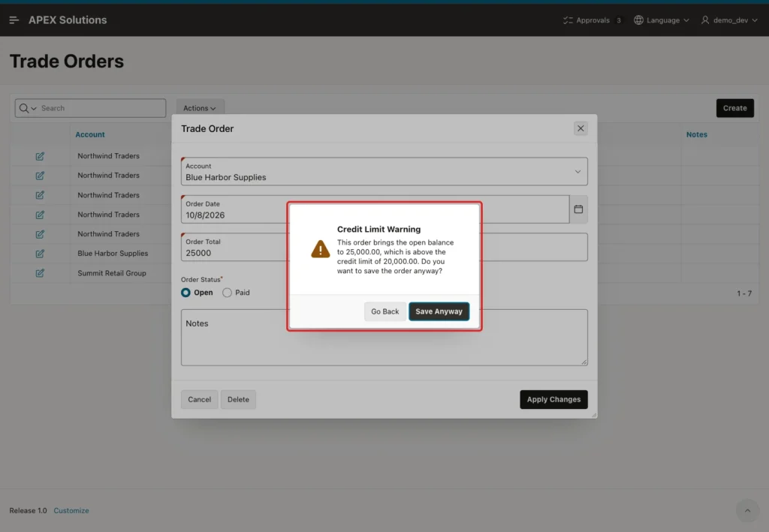Click Go Back in the warning dialog
Screen dimensions: 769x532
385,311
